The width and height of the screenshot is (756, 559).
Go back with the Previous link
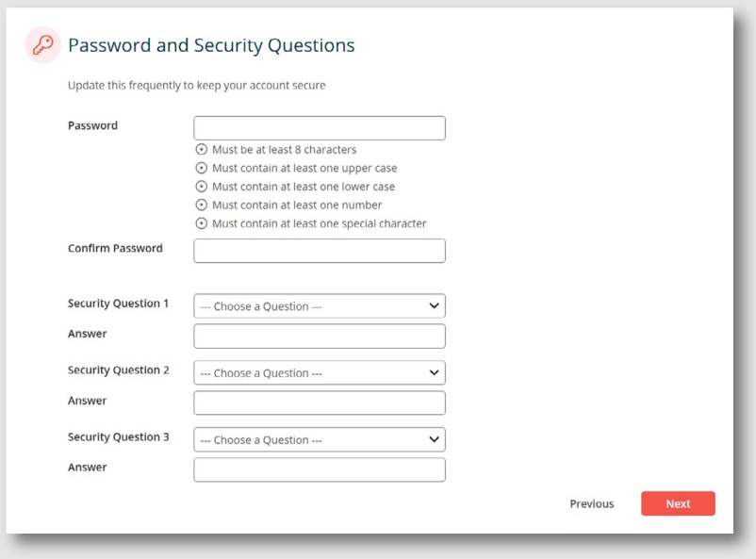pos(591,504)
